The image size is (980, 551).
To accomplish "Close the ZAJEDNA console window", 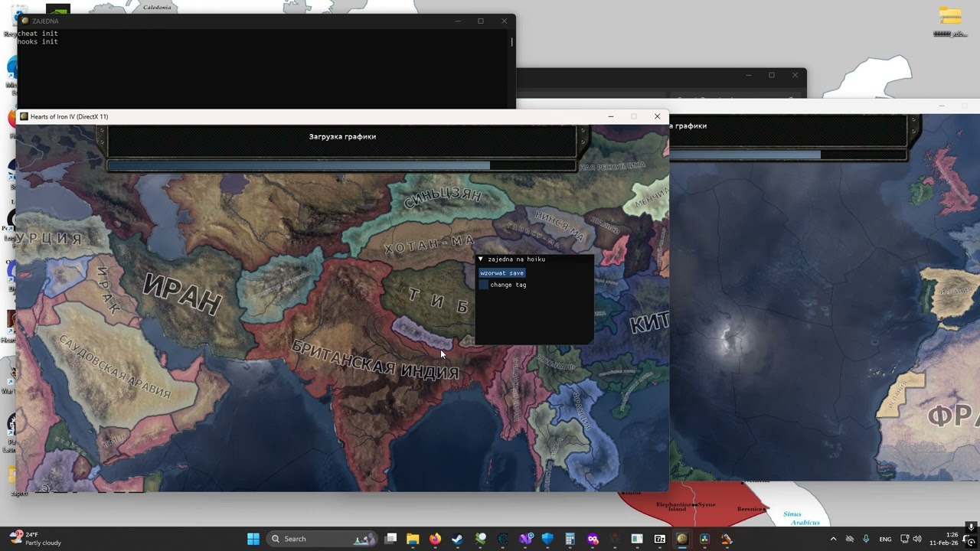I will [x=504, y=21].
